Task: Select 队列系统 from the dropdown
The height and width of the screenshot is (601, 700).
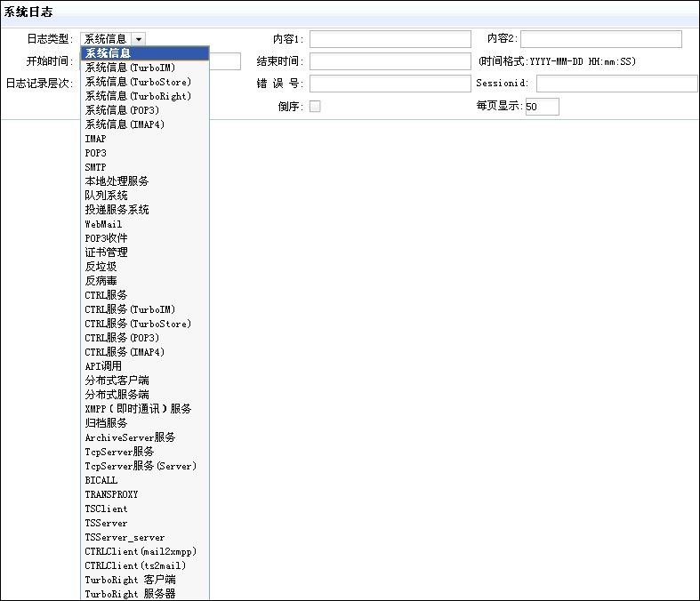Action: [106, 196]
